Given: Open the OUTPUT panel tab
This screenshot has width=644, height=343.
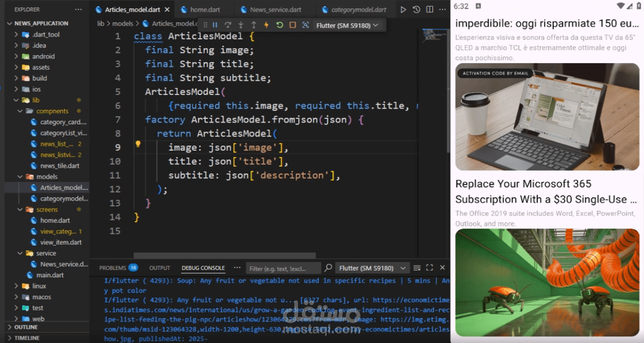Looking at the screenshot, I should pos(159,268).
